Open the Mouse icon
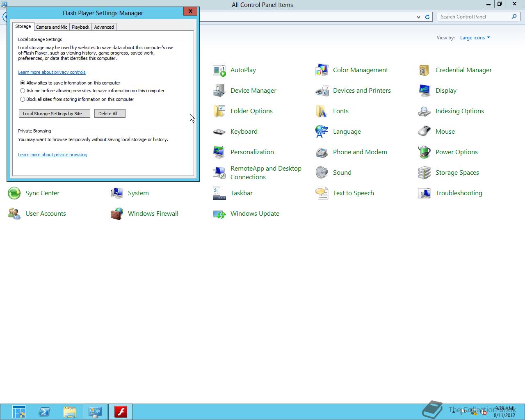The image size is (525, 420). click(x=424, y=132)
